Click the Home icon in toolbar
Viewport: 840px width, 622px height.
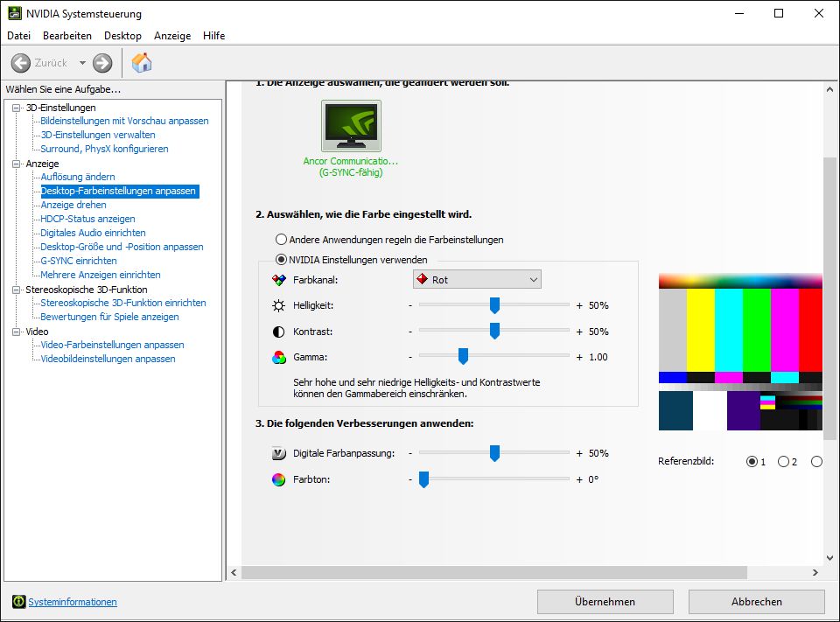click(x=142, y=63)
